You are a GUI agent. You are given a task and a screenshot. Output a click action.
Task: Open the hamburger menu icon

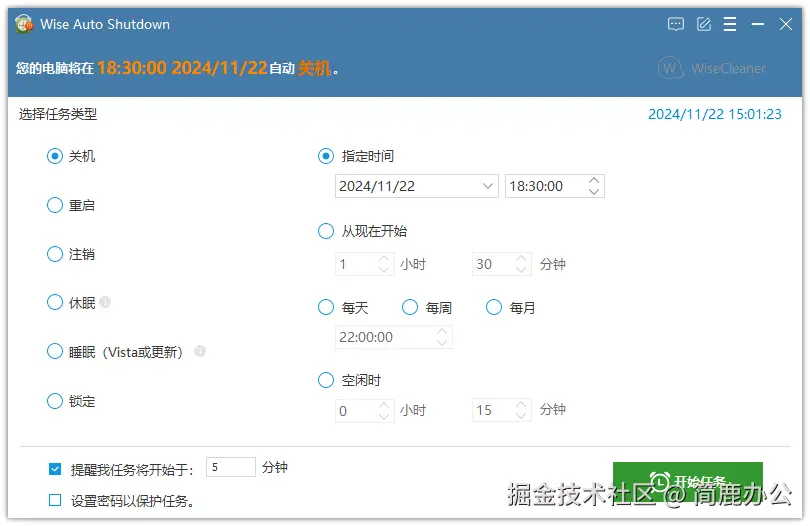point(730,24)
